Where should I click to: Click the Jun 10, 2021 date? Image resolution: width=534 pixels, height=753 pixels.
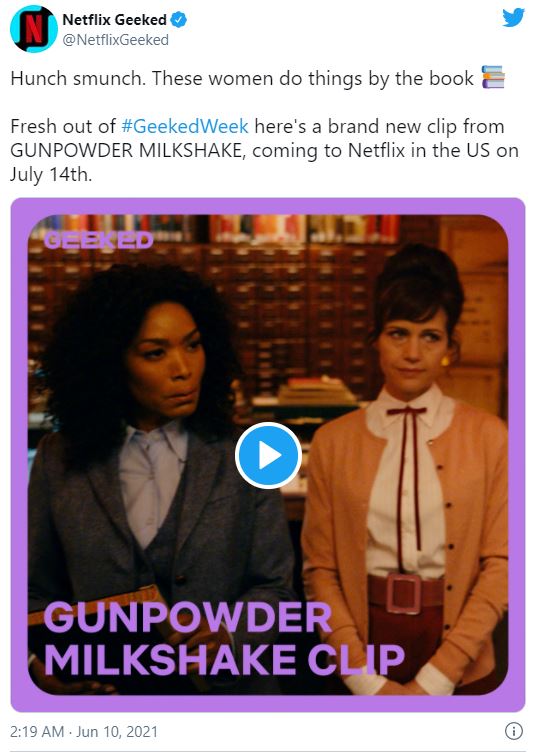[117, 731]
